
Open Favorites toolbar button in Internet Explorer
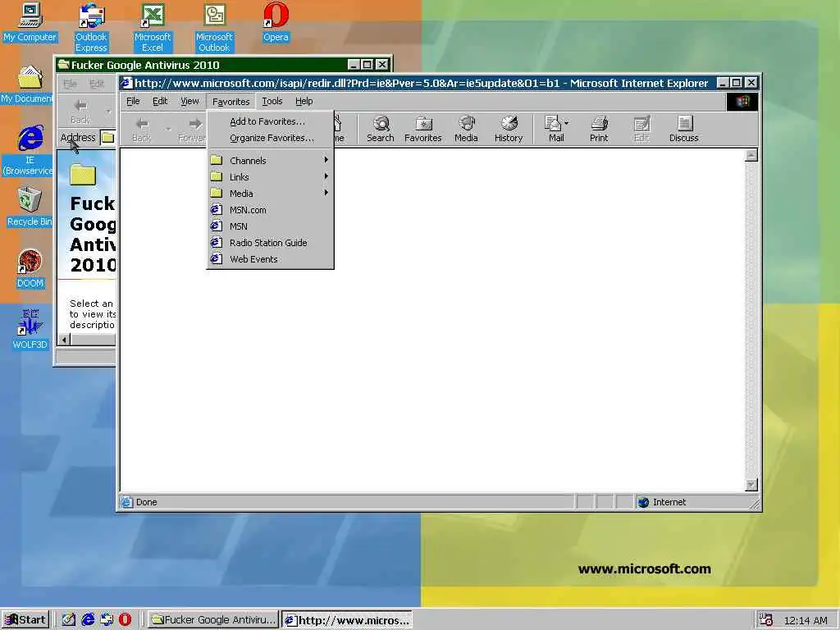[x=423, y=129]
